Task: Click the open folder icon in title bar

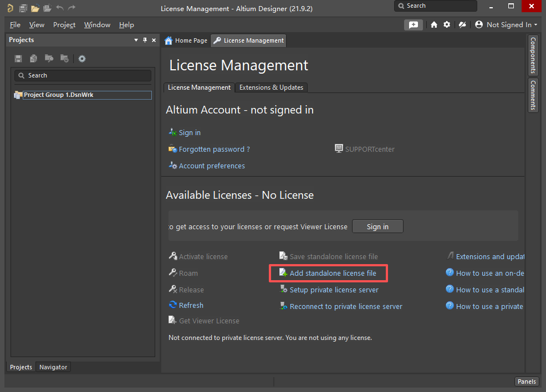Action: [35, 8]
